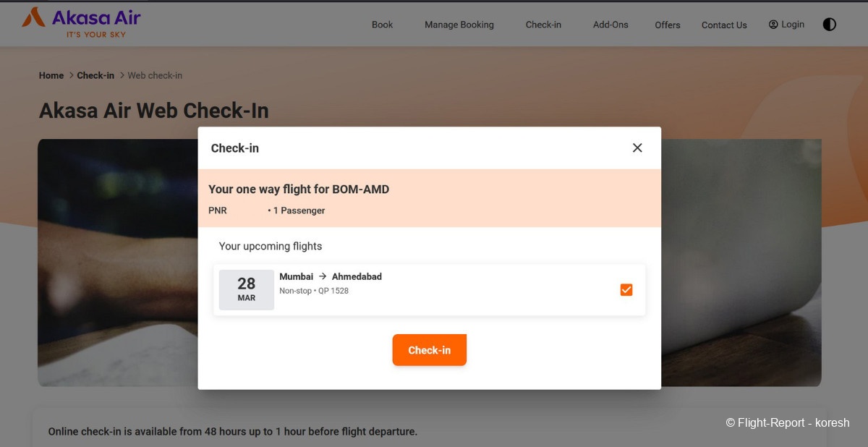The image size is (868, 447).
Task: Go to the Offers page
Action: (x=668, y=25)
